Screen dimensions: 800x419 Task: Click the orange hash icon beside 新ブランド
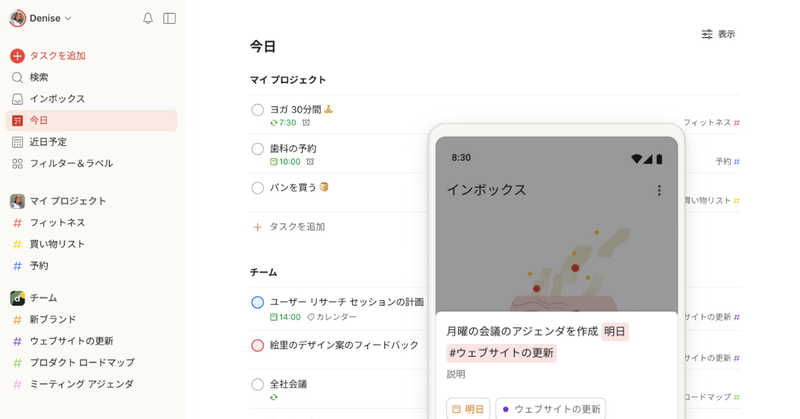pyautogui.click(x=17, y=319)
